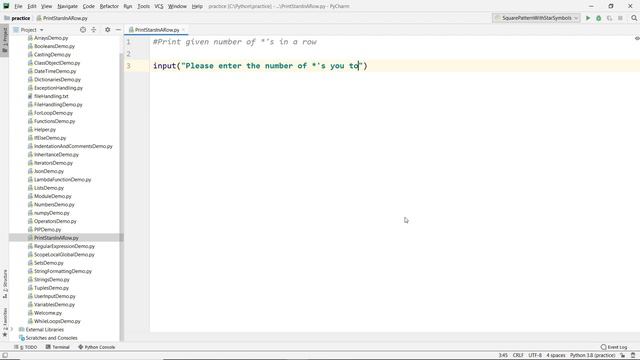Hide the Project panel with the minus icon
The width and height of the screenshot is (640, 360).
[x=118, y=30]
